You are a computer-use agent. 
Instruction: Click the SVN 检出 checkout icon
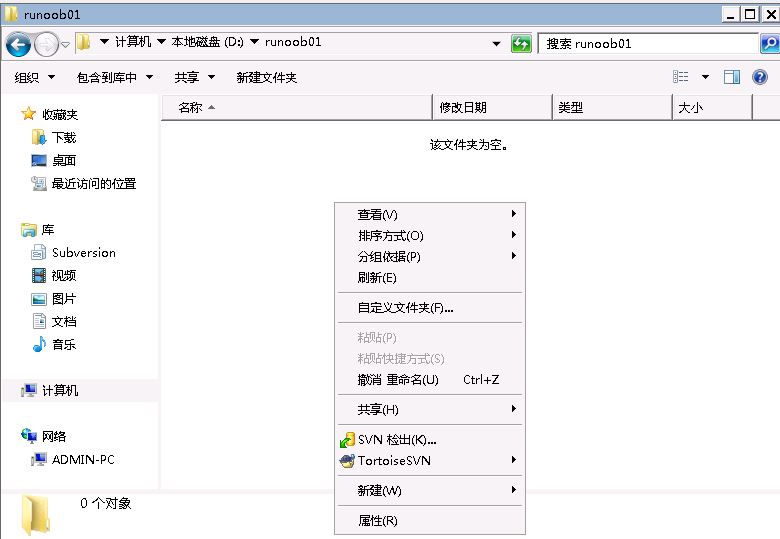point(347,440)
